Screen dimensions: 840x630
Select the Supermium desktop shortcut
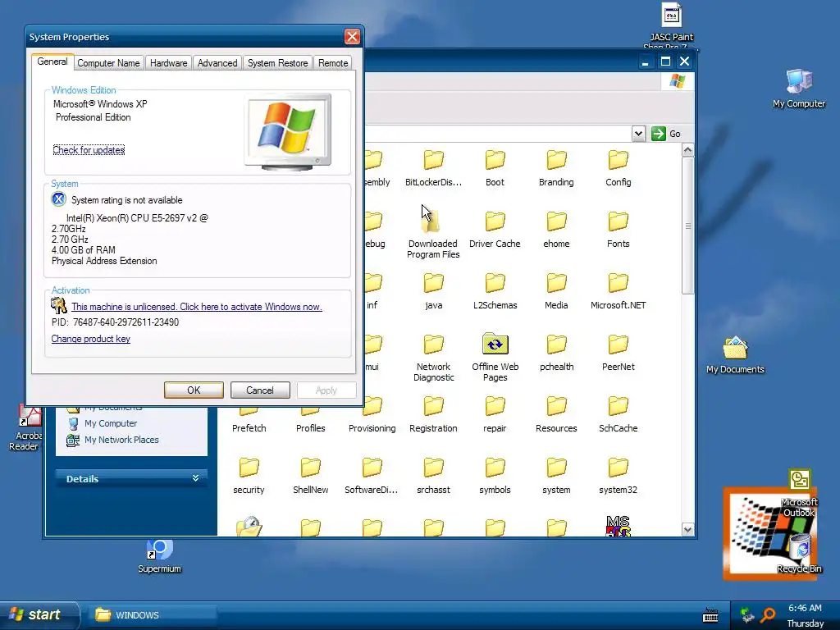tap(159, 556)
